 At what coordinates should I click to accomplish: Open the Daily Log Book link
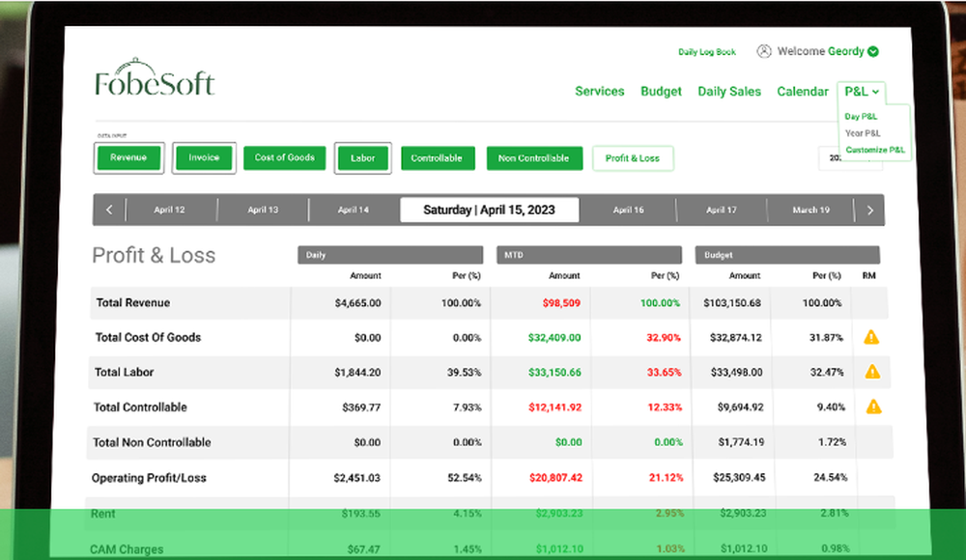[707, 52]
